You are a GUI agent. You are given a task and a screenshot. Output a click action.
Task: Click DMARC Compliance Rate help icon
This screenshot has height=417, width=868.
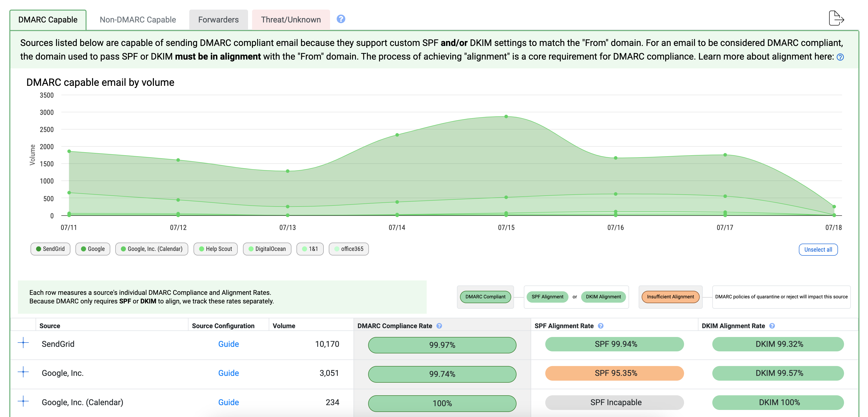click(x=439, y=326)
